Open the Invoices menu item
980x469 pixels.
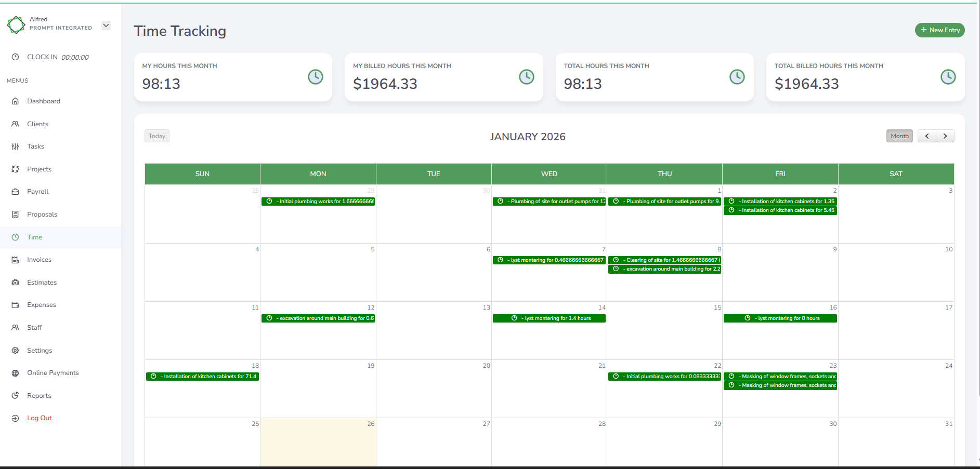tap(39, 260)
